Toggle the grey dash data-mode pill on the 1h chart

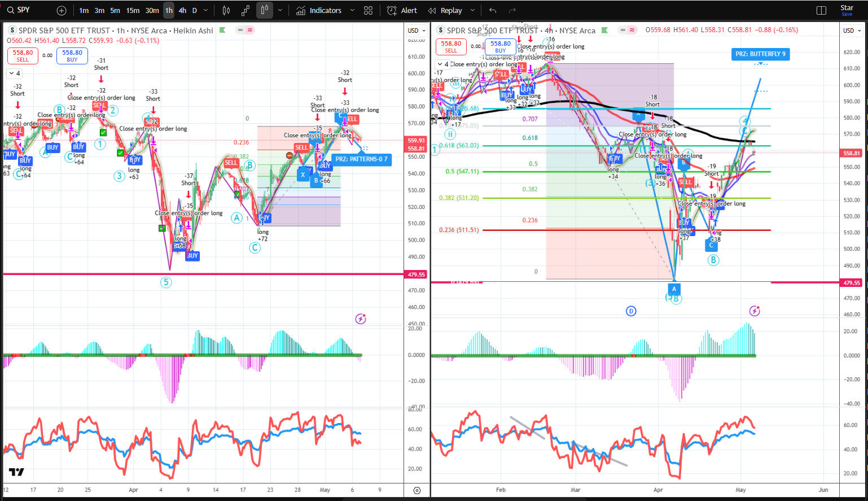[x=240, y=31]
